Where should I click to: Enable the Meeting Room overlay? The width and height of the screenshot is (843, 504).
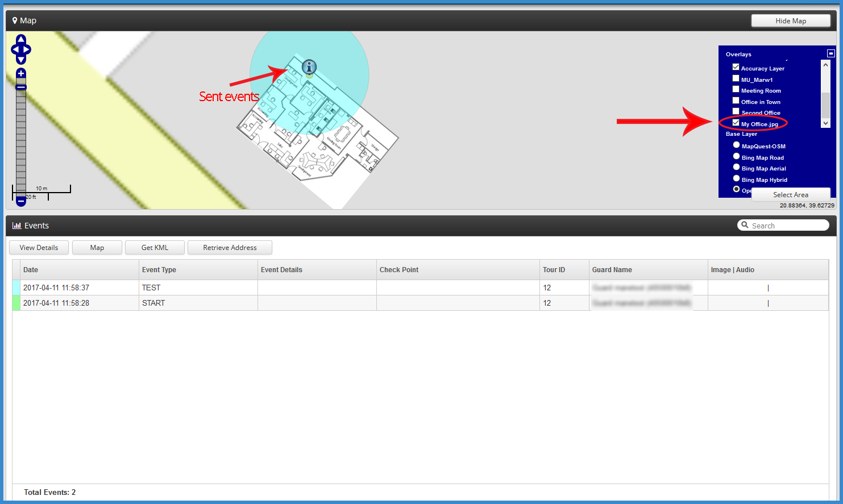click(x=736, y=89)
